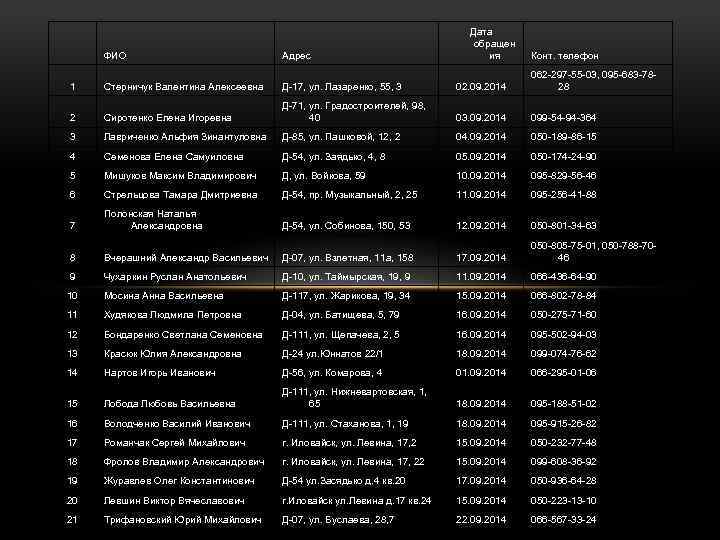Click the Конт. телефон column header
This screenshot has width=720, height=540.
pyautogui.click(x=565, y=56)
